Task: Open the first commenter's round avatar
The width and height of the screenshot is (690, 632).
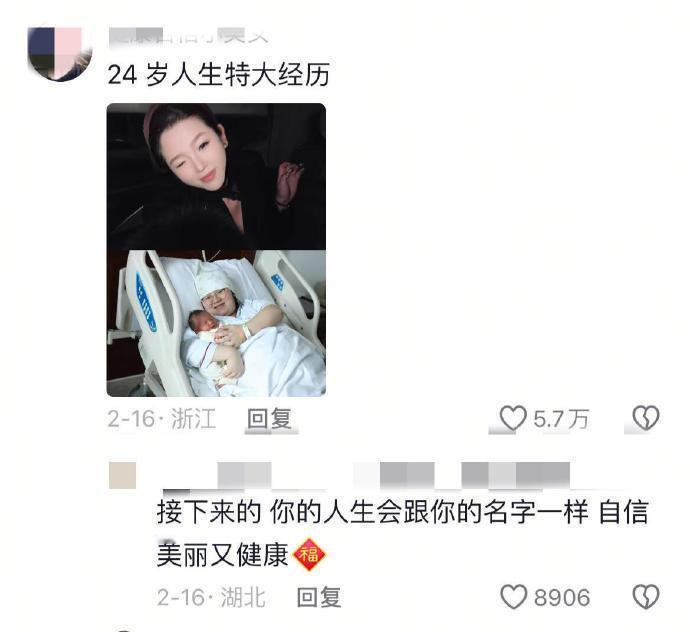Action: [60, 54]
